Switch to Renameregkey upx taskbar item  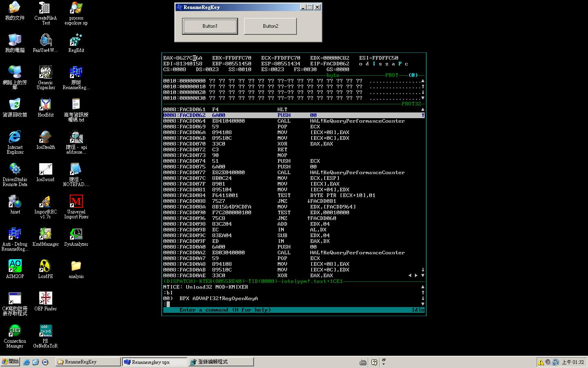coord(154,362)
